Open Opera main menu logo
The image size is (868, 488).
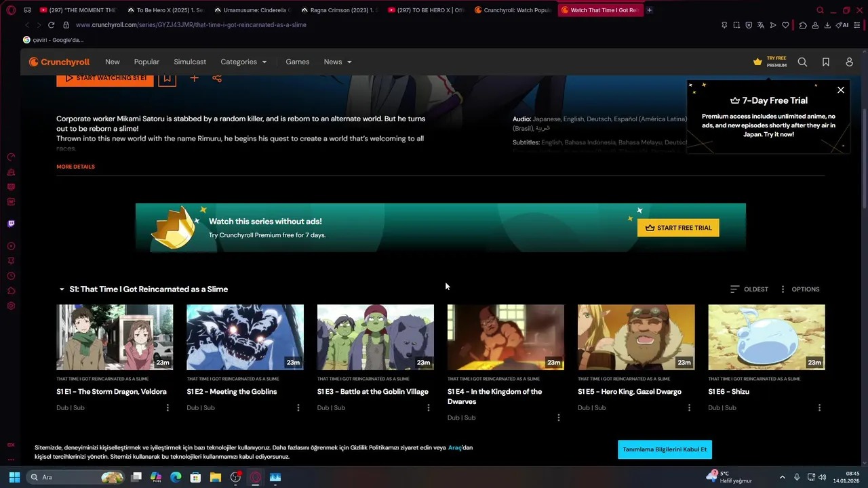[11, 10]
